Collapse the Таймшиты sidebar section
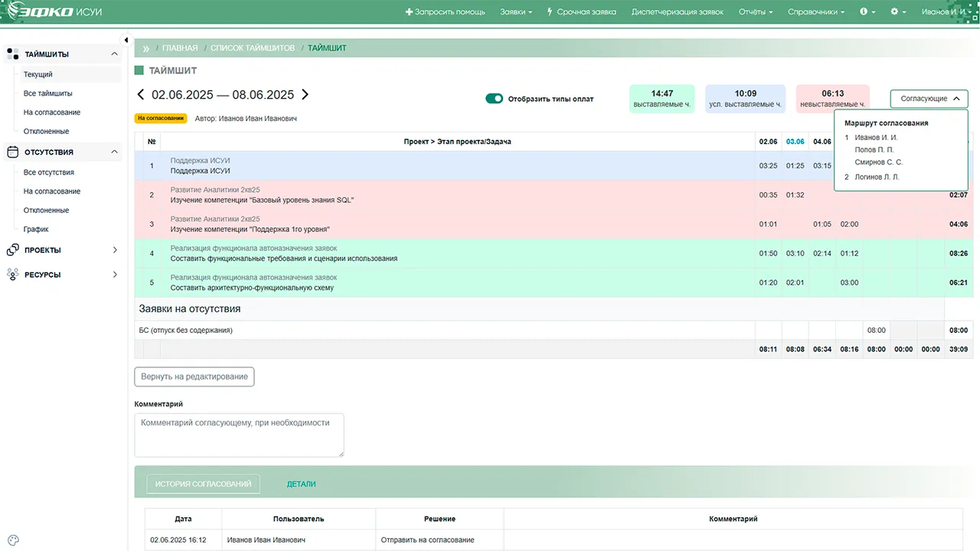 coord(115,54)
